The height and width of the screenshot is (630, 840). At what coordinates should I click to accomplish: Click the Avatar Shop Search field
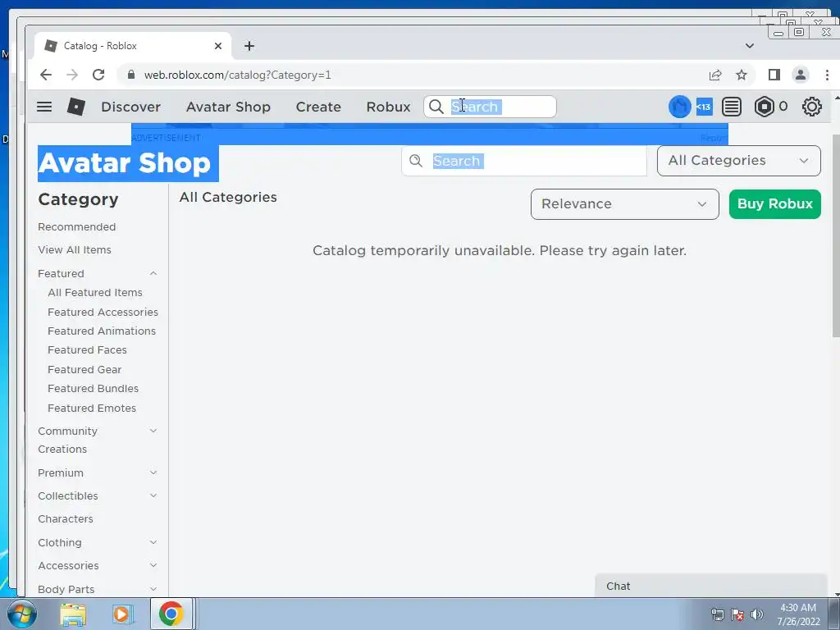[x=524, y=161]
